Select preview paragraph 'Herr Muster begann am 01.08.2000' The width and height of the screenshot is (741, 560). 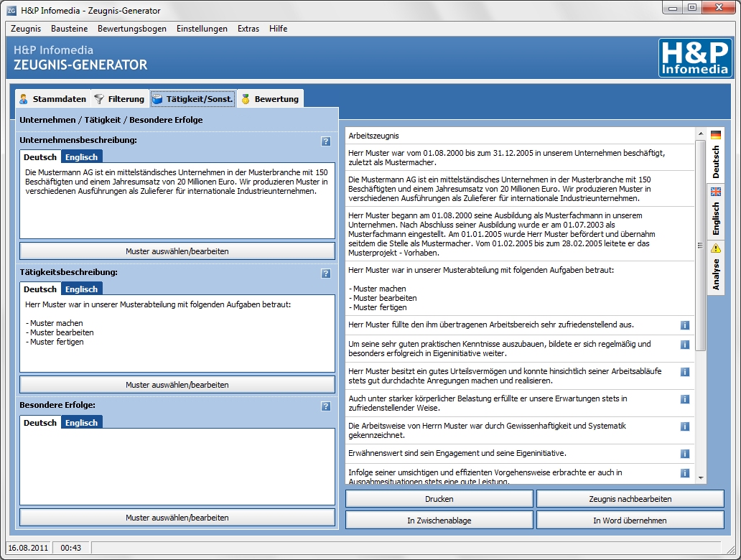coord(520,234)
